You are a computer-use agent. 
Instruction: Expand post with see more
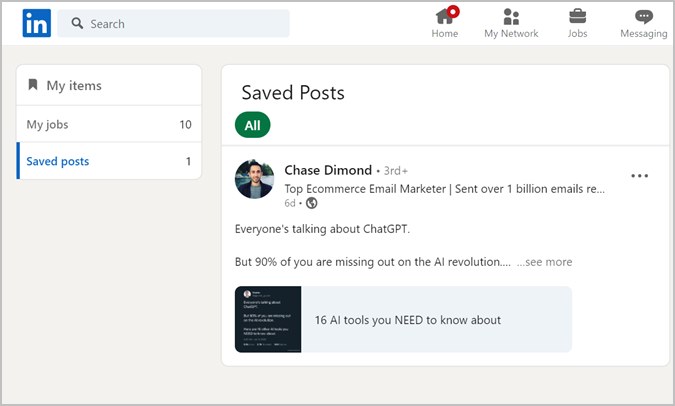tap(545, 262)
